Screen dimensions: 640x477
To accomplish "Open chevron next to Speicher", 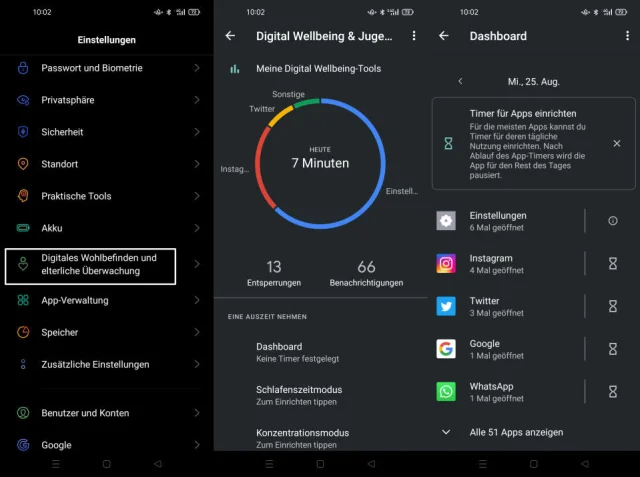I will click(x=197, y=332).
